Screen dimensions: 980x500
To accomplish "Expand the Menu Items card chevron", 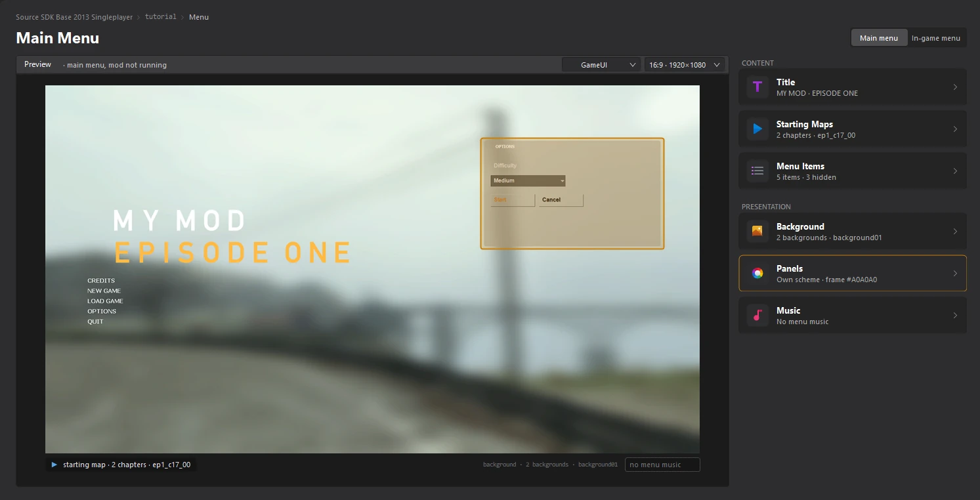I will click(955, 171).
